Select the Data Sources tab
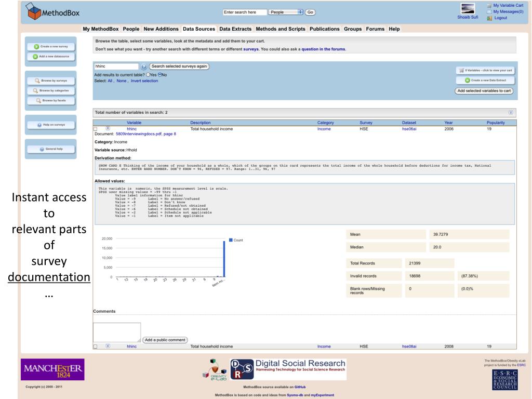 click(199, 29)
